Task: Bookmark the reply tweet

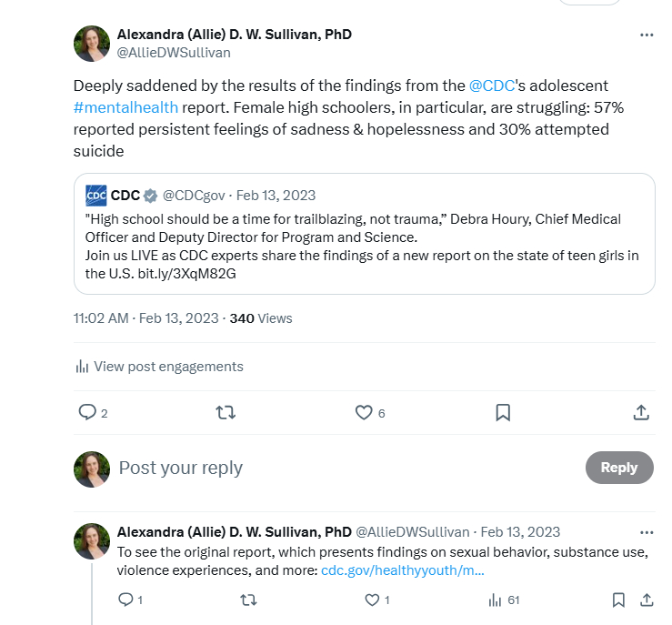Action: [618, 600]
